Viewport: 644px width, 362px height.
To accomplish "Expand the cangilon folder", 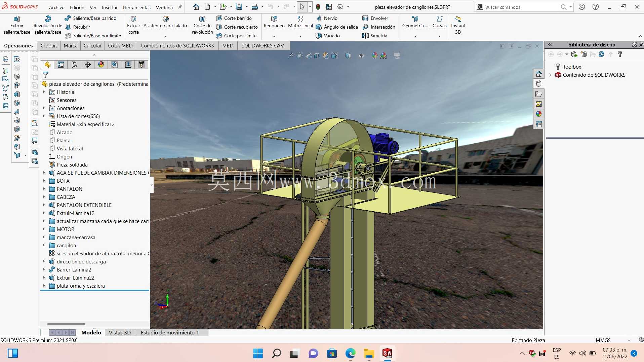I will tap(44, 245).
